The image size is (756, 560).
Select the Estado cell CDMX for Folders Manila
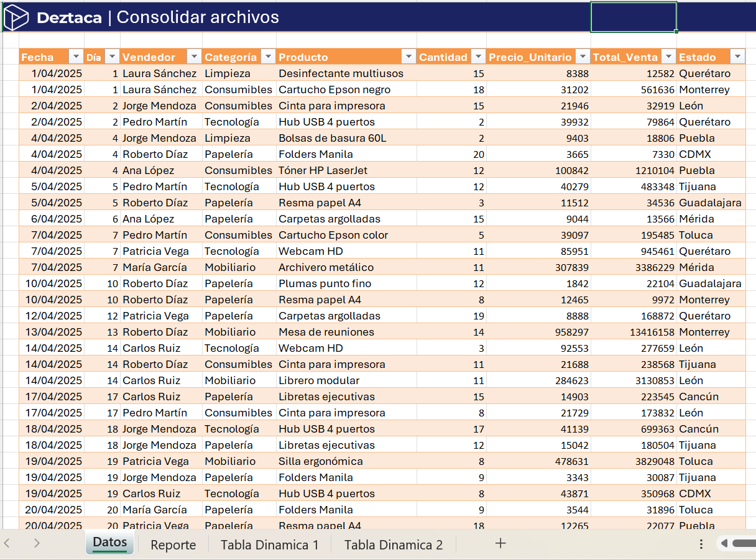711,154
